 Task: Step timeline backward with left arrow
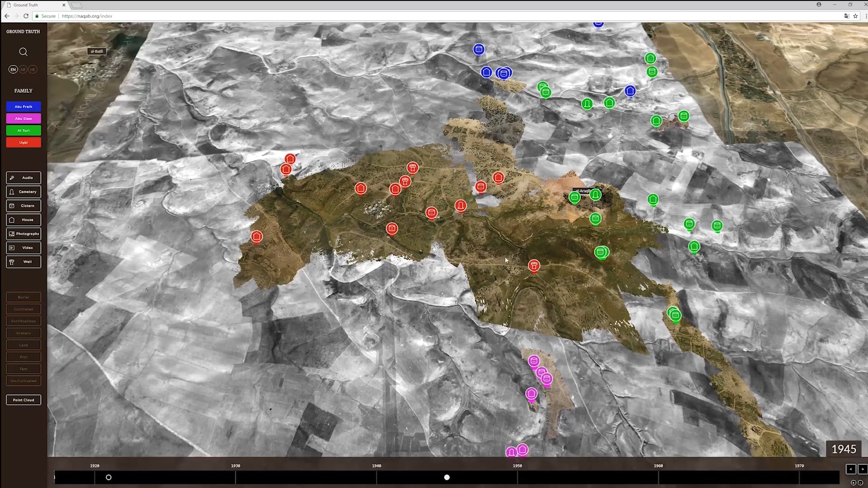tap(850, 469)
